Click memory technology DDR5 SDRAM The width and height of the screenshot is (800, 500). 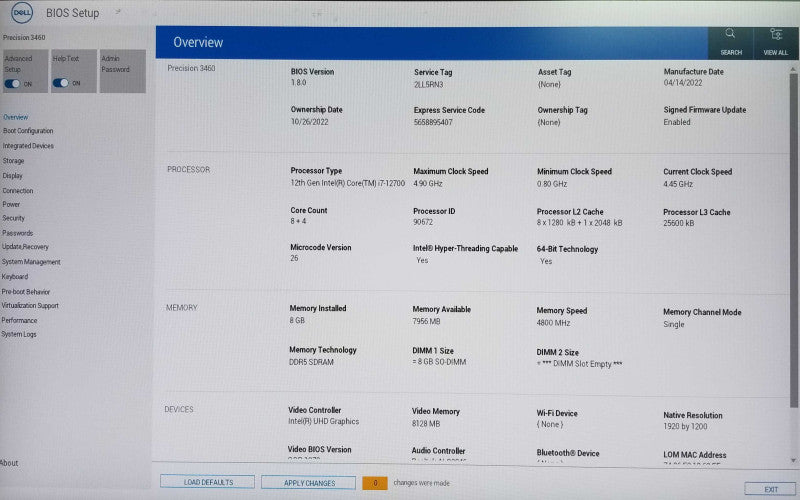click(x=311, y=362)
